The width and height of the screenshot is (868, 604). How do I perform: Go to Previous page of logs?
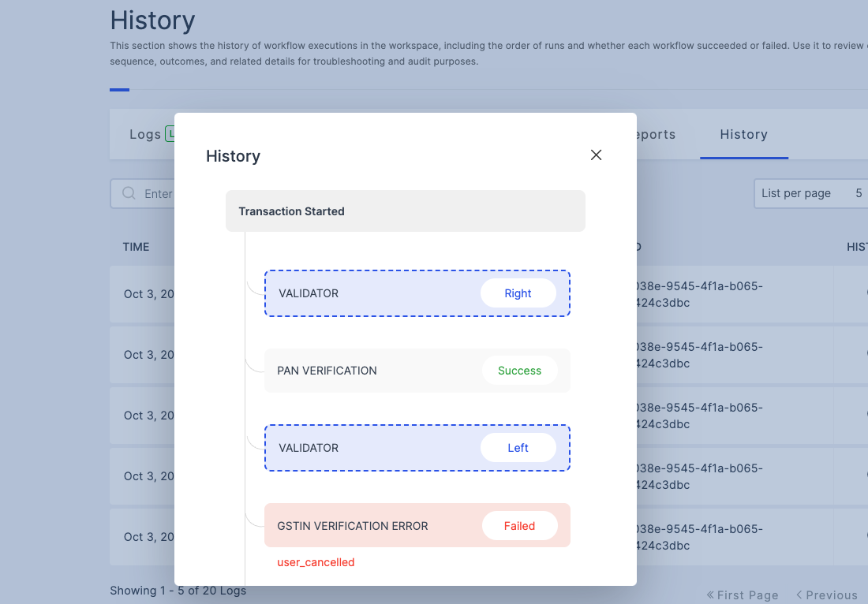click(826, 595)
